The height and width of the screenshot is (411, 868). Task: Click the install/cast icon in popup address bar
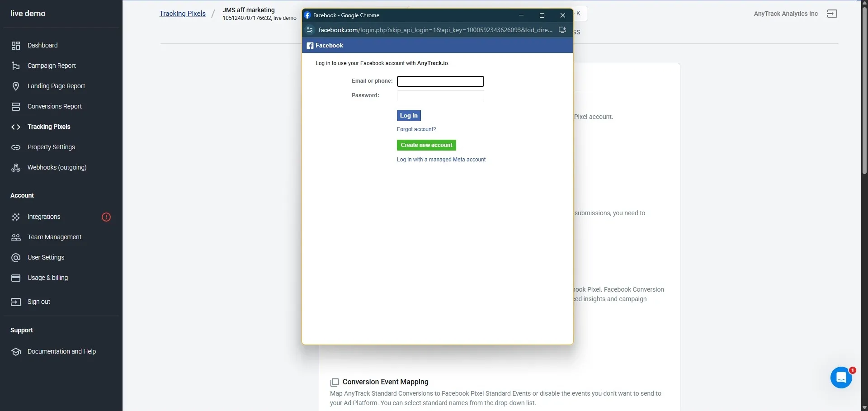562,30
